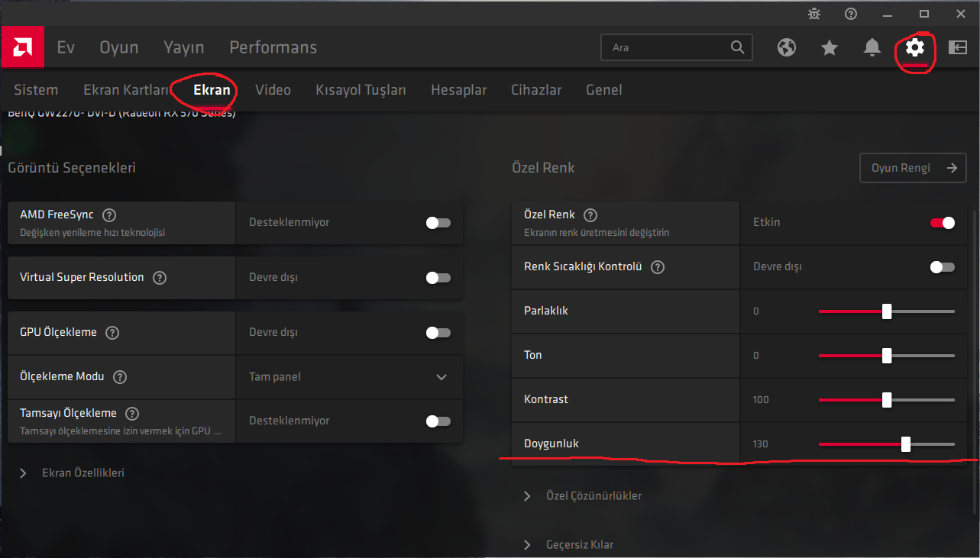Click the Kontrast value 100

point(760,400)
